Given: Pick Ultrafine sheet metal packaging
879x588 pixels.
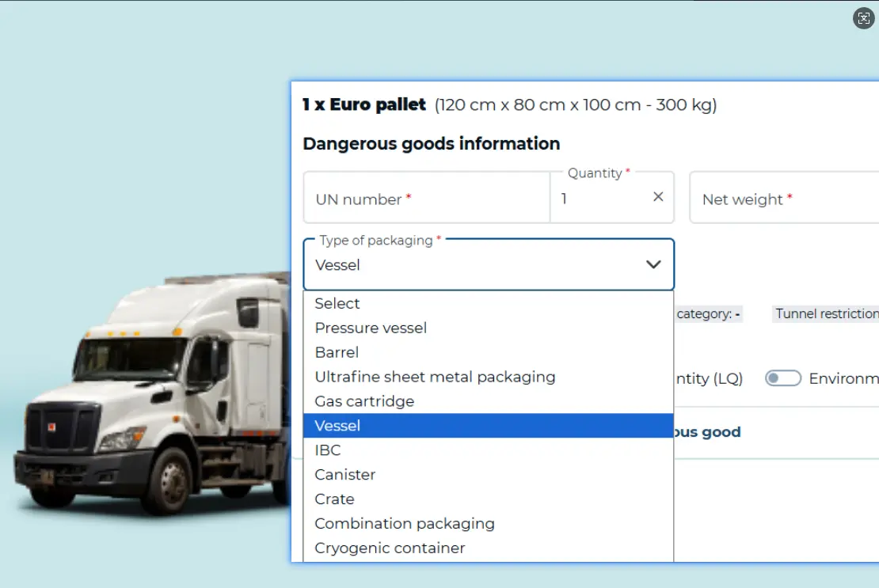Looking at the screenshot, I should click(489, 377).
